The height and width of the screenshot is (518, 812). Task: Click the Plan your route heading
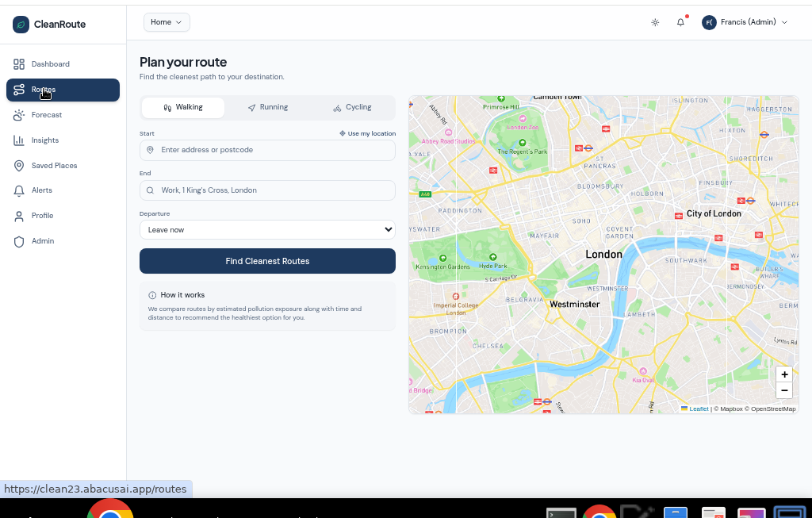(x=183, y=63)
